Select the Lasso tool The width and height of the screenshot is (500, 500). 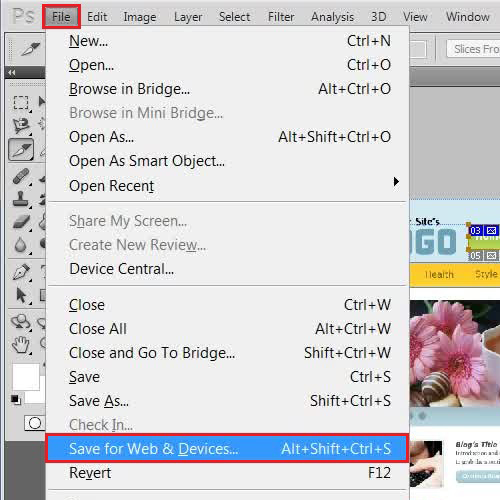[21, 126]
